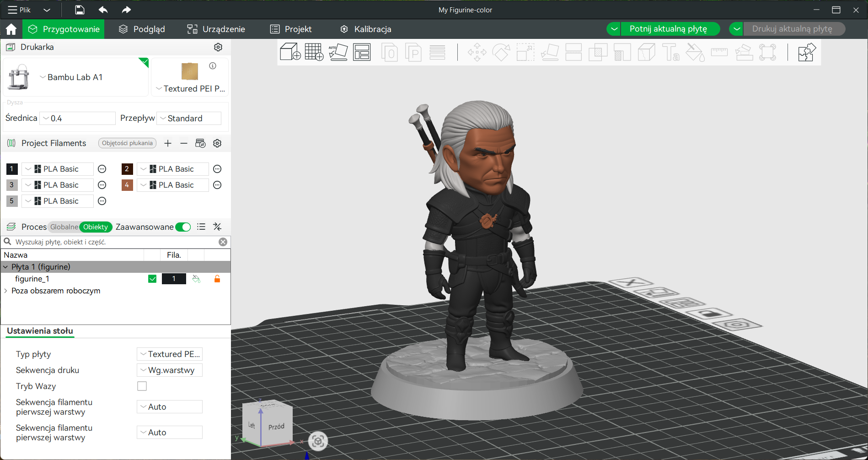Open the Kalibracja tab
This screenshot has height=460, width=868.
click(x=366, y=29)
